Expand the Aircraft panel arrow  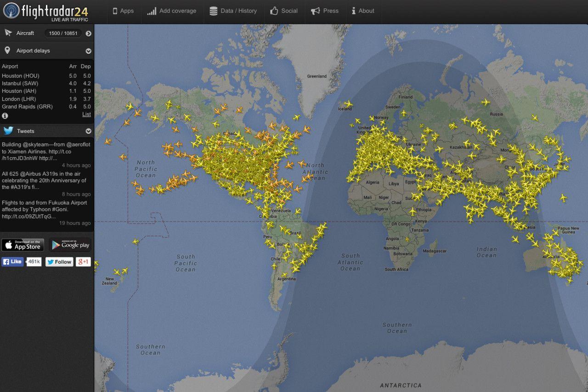coord(88,34)
